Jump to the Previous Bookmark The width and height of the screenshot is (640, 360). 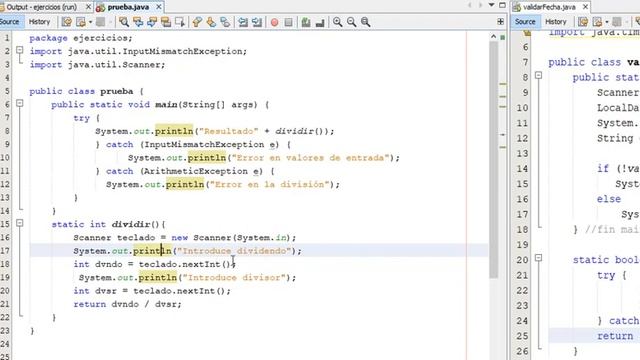[x=197, y=22]
